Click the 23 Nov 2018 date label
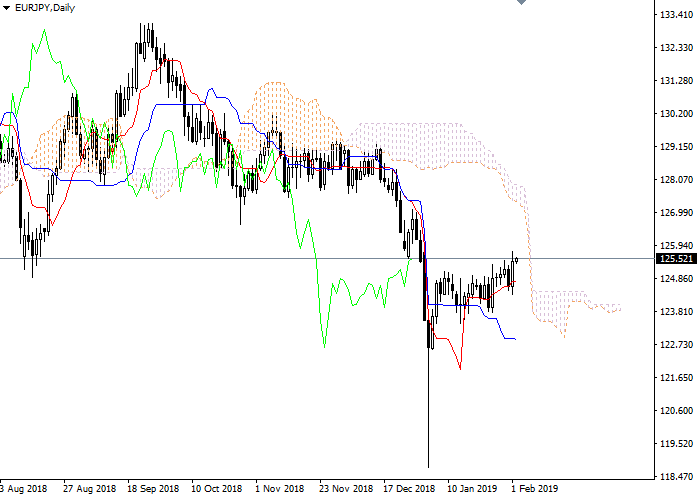 [346, 489]
